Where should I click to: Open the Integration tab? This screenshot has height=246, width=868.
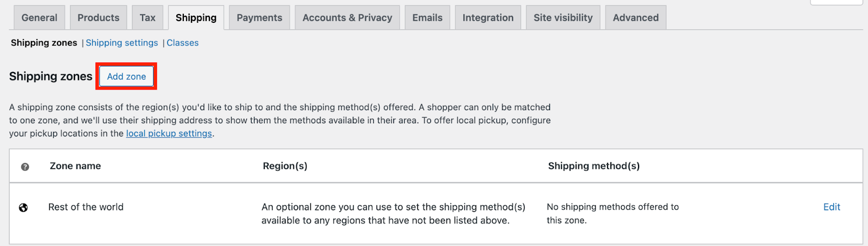click(488, 18)
